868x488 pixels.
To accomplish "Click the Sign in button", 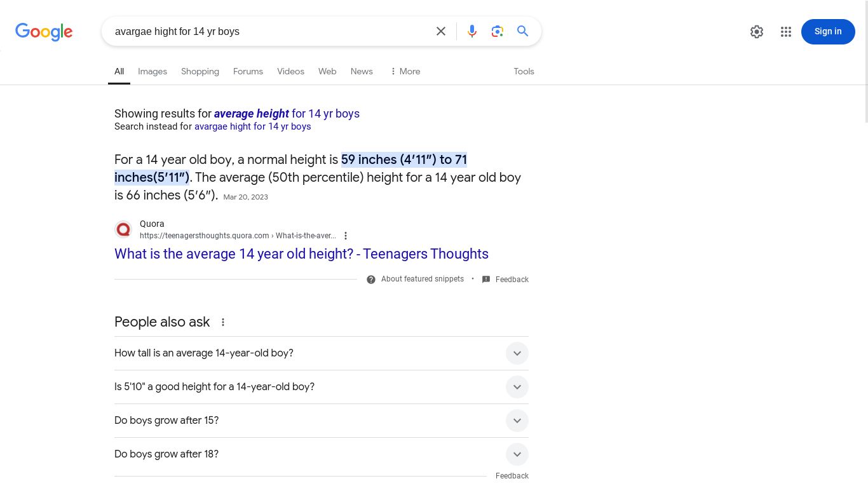I will [827, 32].
